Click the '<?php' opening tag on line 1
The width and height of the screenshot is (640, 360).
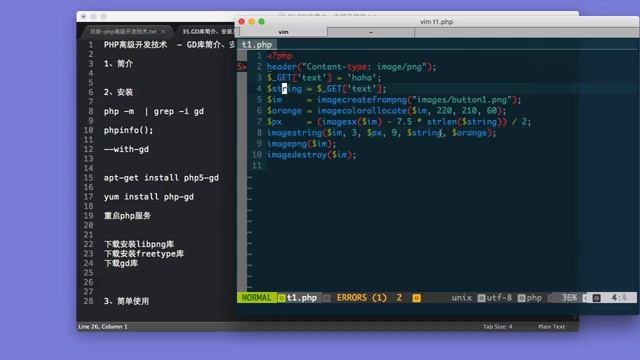pos(279,56)
